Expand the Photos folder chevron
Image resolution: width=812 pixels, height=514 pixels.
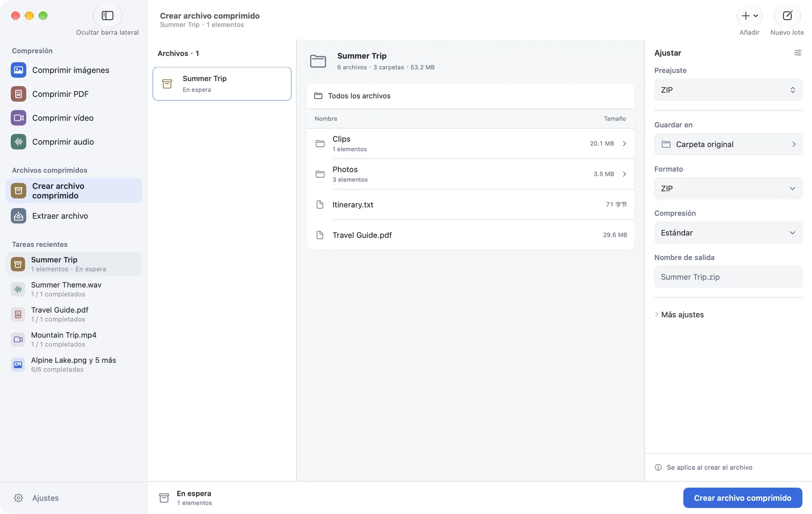(624, 174)
